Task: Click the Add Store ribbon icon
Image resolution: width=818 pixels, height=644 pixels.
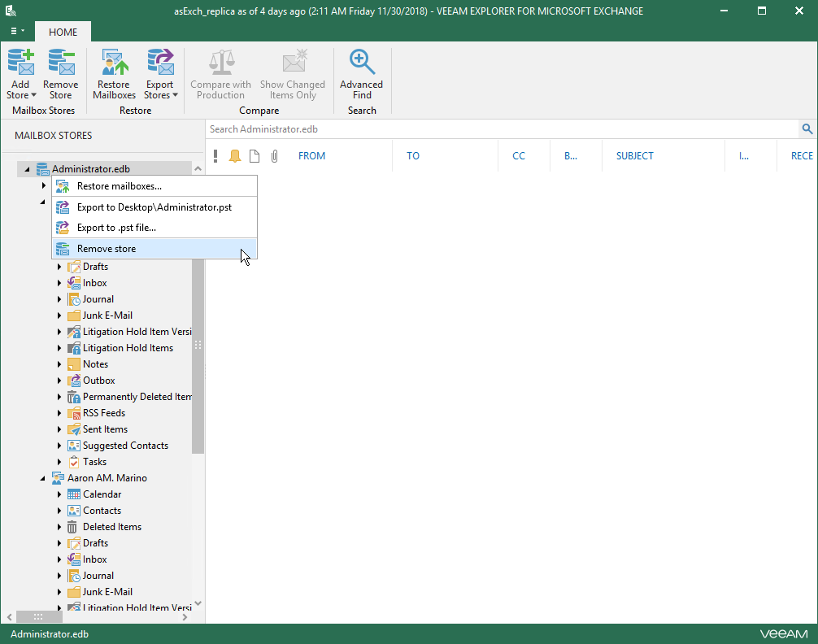Action: point(21,62)
